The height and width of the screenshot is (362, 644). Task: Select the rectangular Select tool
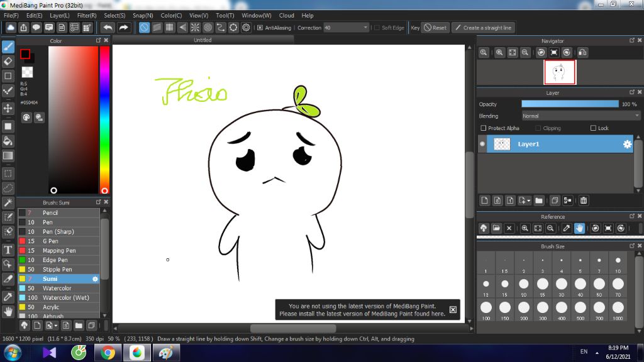[x=8, y=173]
